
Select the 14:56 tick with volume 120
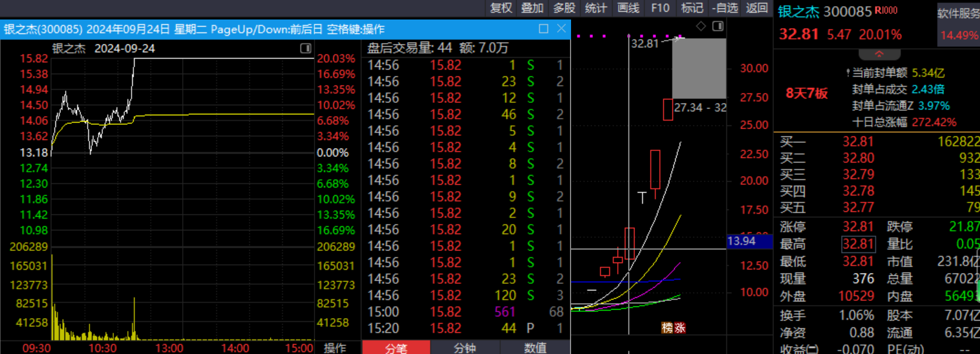click(466, 296)
